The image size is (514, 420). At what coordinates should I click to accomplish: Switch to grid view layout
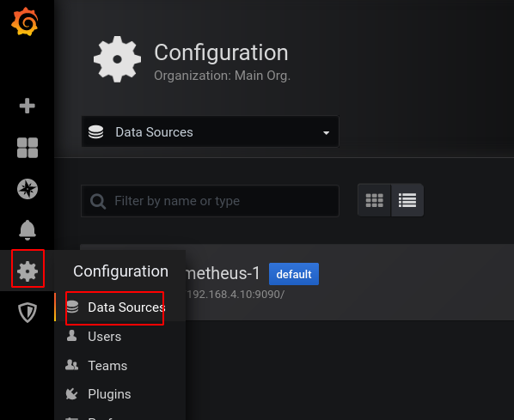point(375,200)
